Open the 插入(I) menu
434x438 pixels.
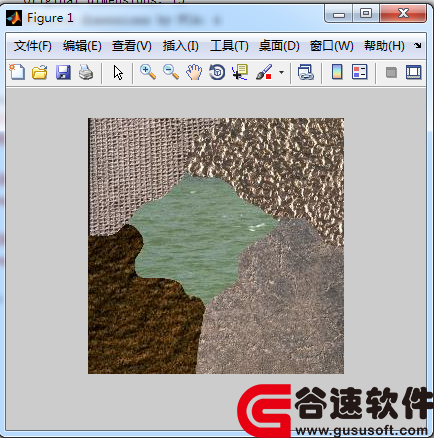click(181, 46)
